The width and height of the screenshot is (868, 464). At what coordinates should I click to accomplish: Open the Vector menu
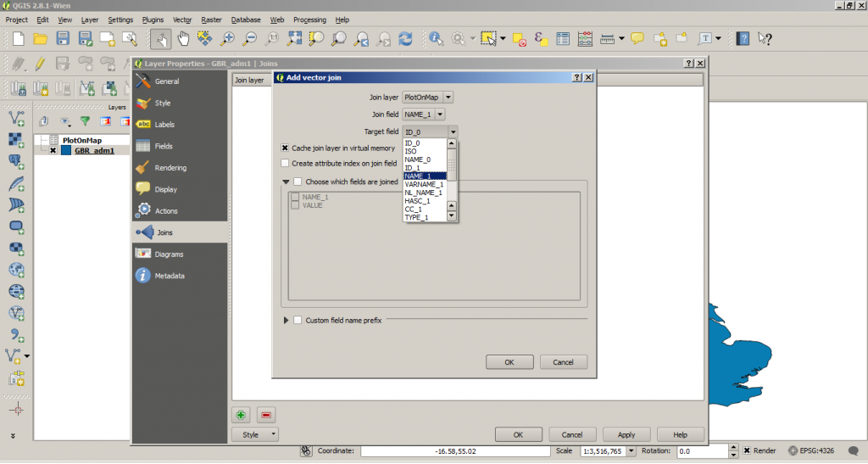pyautogui.click(x=182, y=20)
